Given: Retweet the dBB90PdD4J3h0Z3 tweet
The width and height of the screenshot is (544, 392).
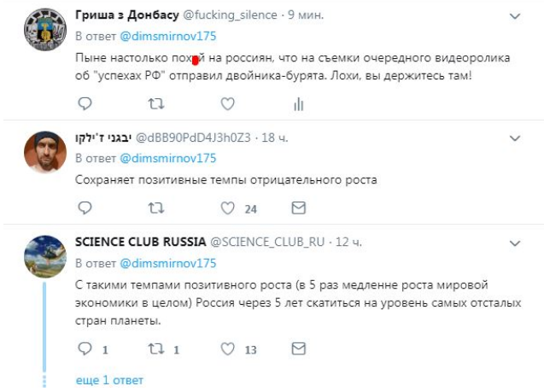Looking at the screenshot, I should [x=156, y=208].
